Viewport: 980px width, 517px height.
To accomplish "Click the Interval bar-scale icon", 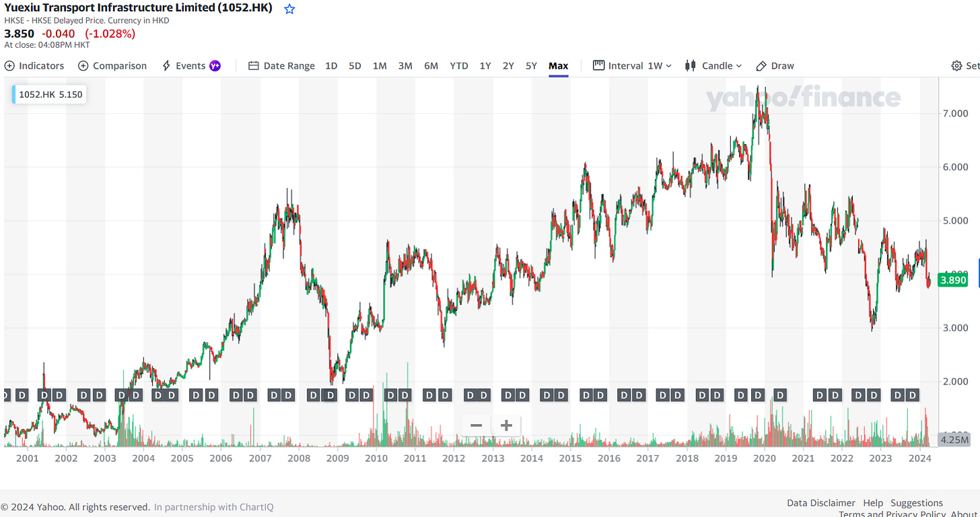I will coord(598,65).
